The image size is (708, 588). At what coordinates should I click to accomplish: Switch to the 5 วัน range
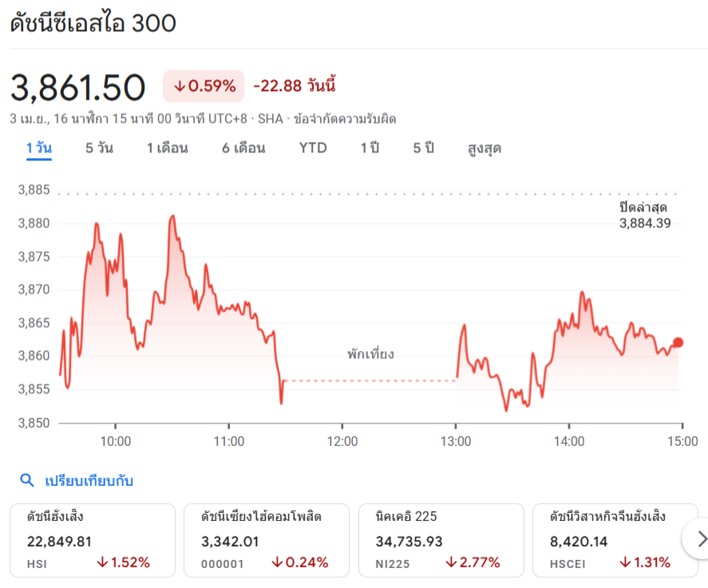pos(99,148)
